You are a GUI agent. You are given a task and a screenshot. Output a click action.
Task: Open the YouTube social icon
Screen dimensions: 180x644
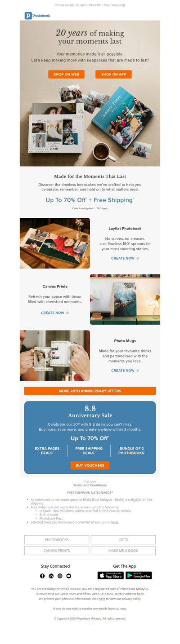[x=69, y=576]
